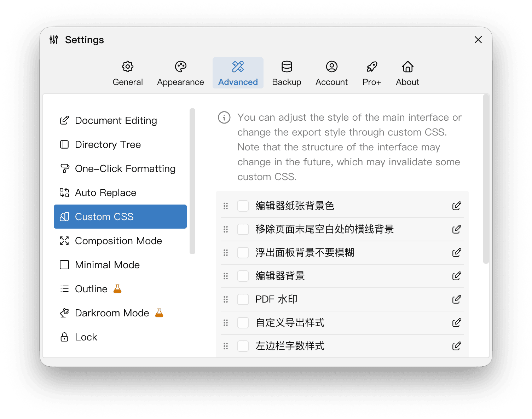Viewport: 532px width, 419px height.
Task: Click the main panel vertical scrollbar
Action: point(486,179)
